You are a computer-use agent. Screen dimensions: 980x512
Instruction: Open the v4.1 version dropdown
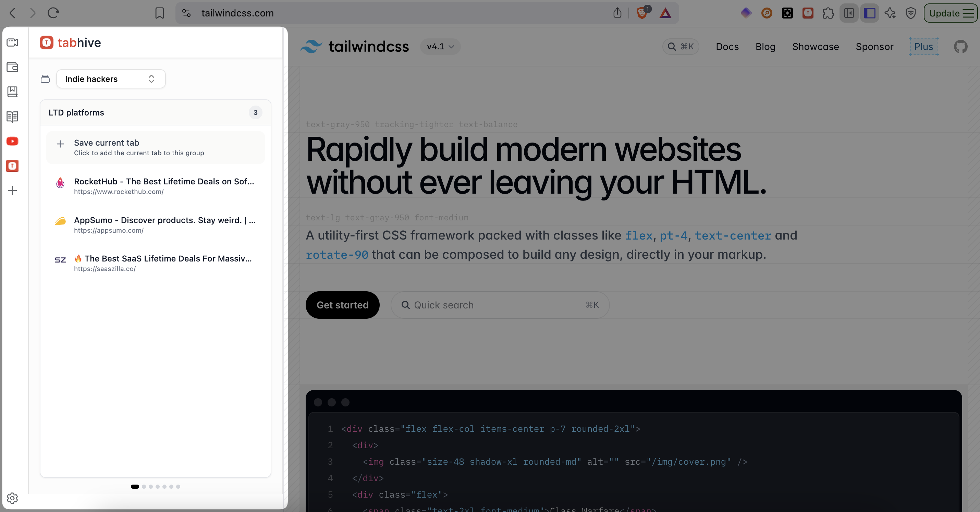[x=440, y=46]
